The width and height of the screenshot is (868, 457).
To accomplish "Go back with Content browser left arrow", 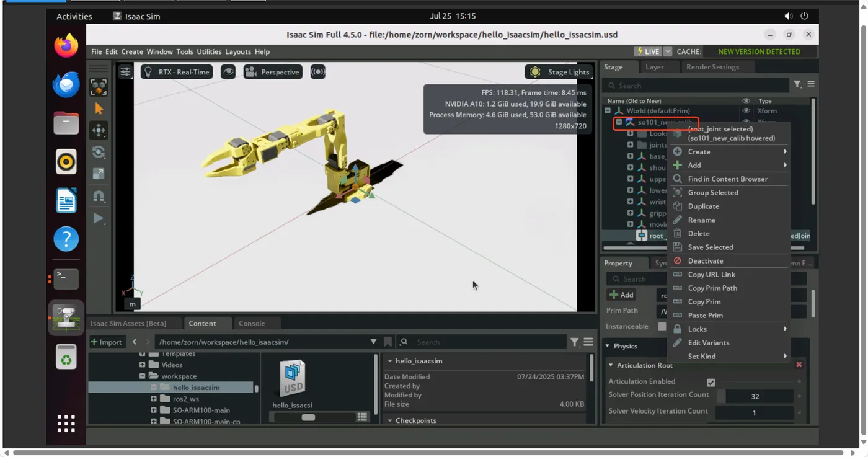I will pyautogui.click(x=135, y=342).
